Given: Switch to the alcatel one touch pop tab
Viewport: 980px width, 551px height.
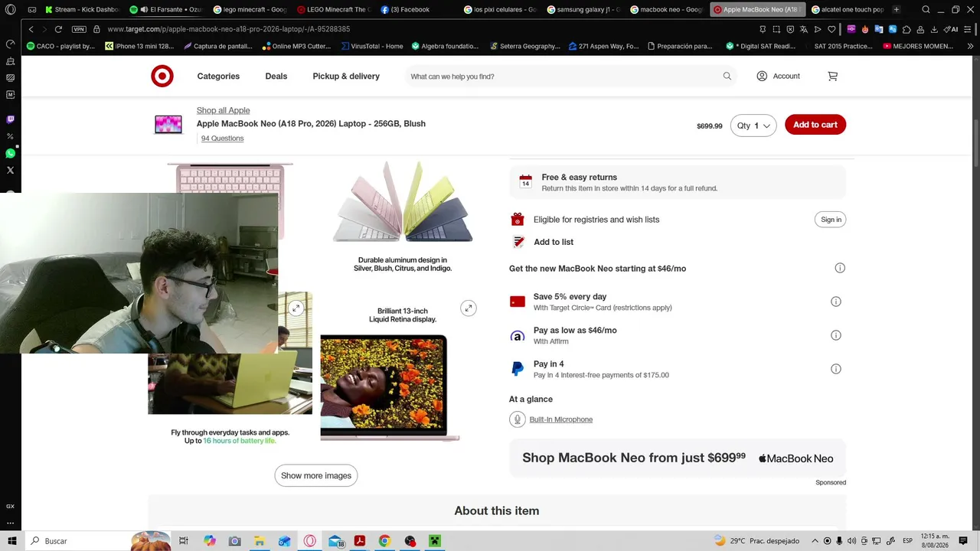Looking at the screenshot, I should (x=848, y=9).
